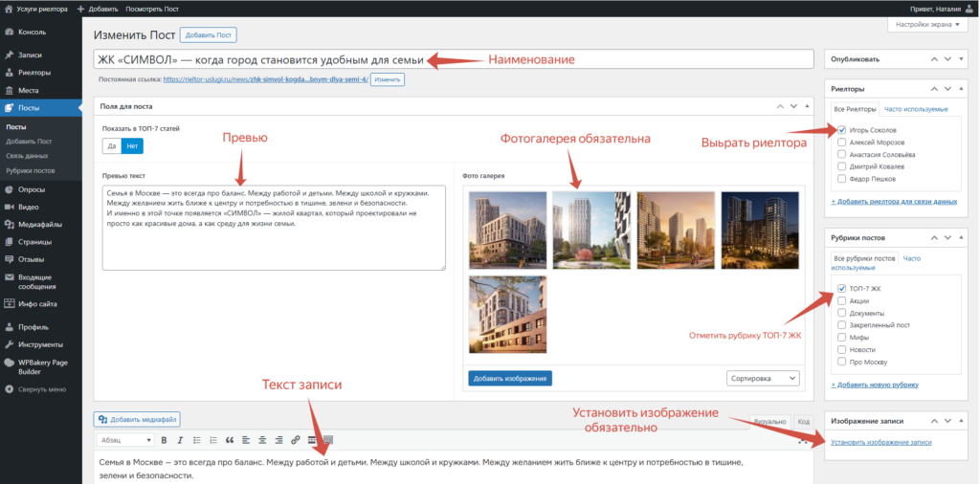Switch to the Часто используемые realtors tab
980x484 pixels.
click(916, 109)
